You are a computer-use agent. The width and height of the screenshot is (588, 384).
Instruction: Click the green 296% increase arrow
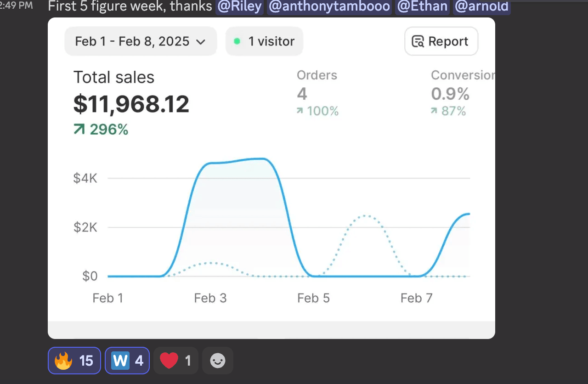tap(79, 130)
